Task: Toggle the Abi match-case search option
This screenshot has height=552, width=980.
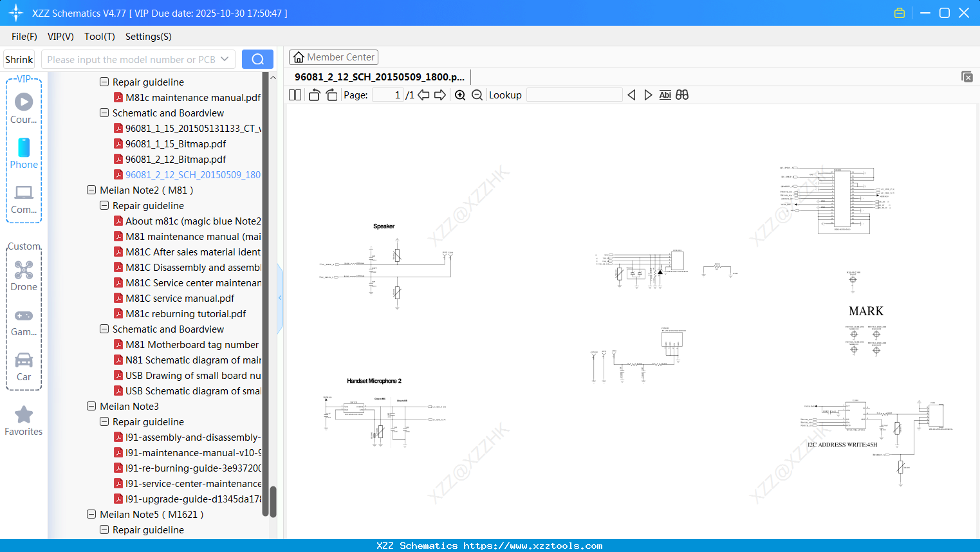Action: coord(665,95)
